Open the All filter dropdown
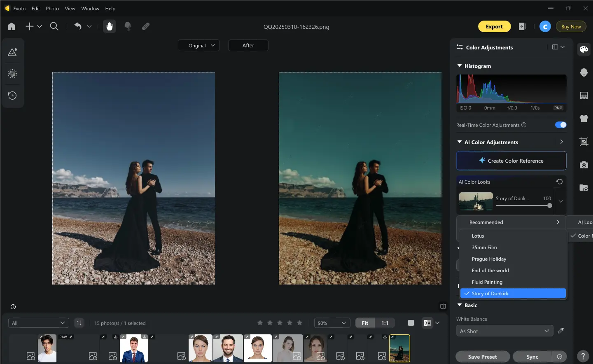The width and height of the screenshot is (593, 364). (39, 323)
